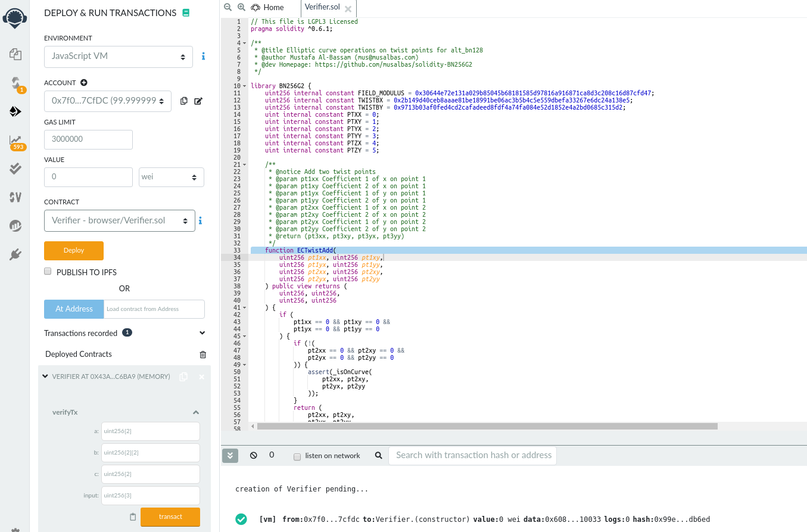Open the Environment JavaScript VM dropdown
Screen dimensions: 807x532
119,56
